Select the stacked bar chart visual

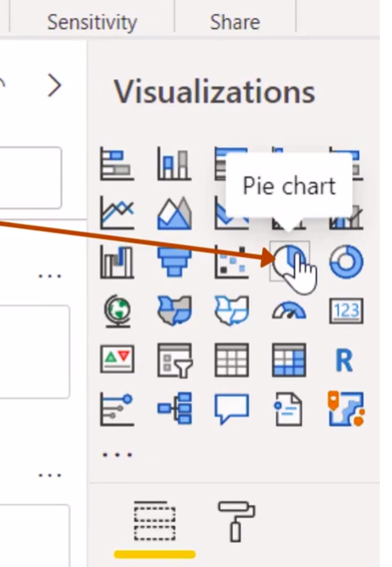click(117, 164)
